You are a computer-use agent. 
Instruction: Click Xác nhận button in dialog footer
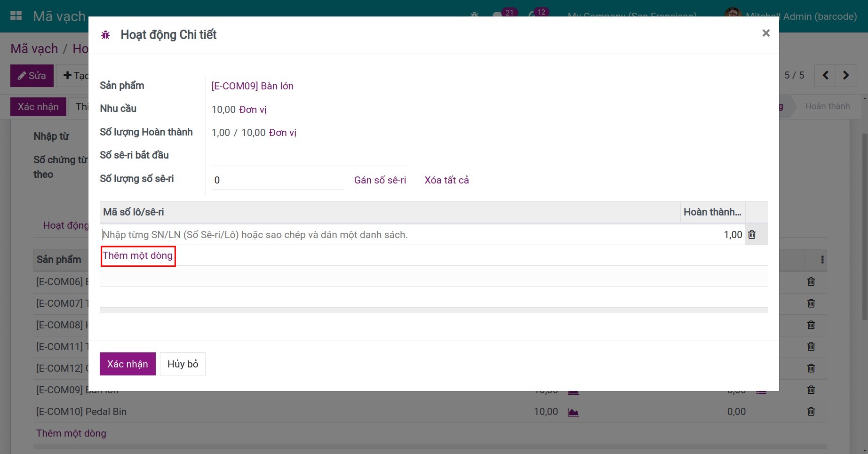127,364
